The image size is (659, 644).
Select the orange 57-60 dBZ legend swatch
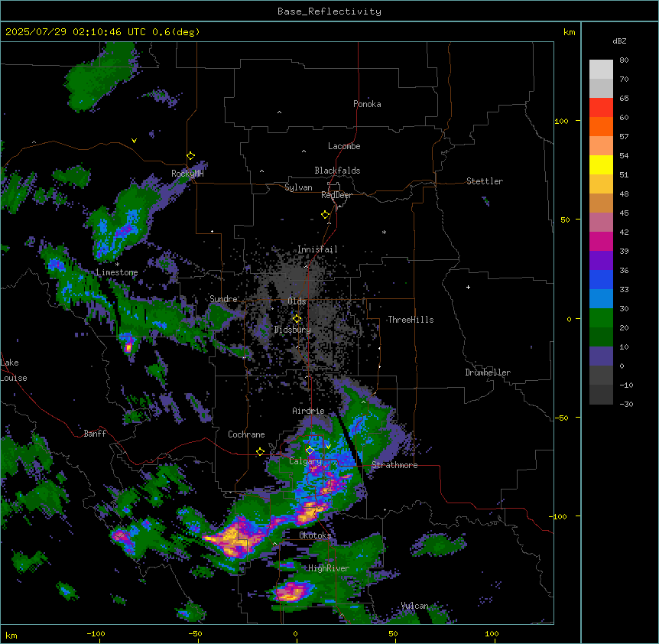(x=601, y=127)
